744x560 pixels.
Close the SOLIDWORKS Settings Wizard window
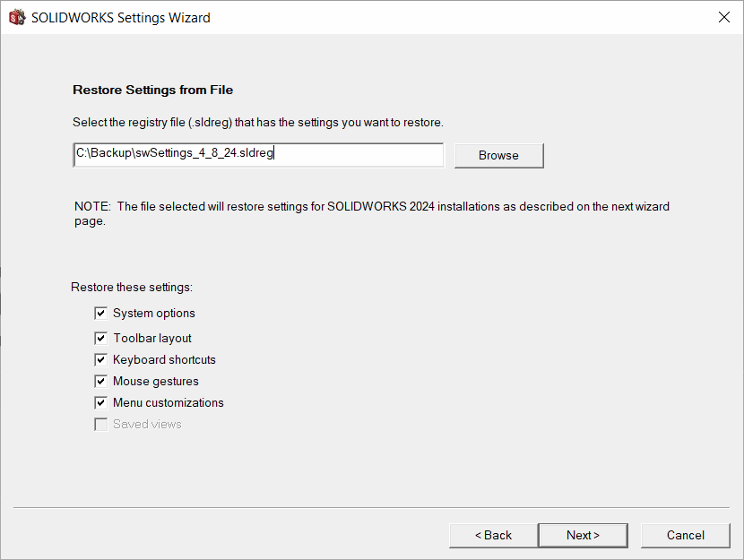724,16
